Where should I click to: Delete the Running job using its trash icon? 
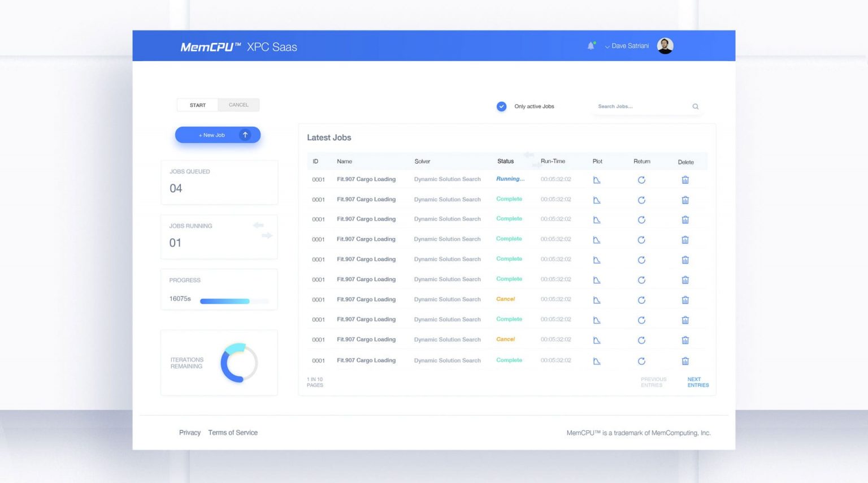point(685,180)
